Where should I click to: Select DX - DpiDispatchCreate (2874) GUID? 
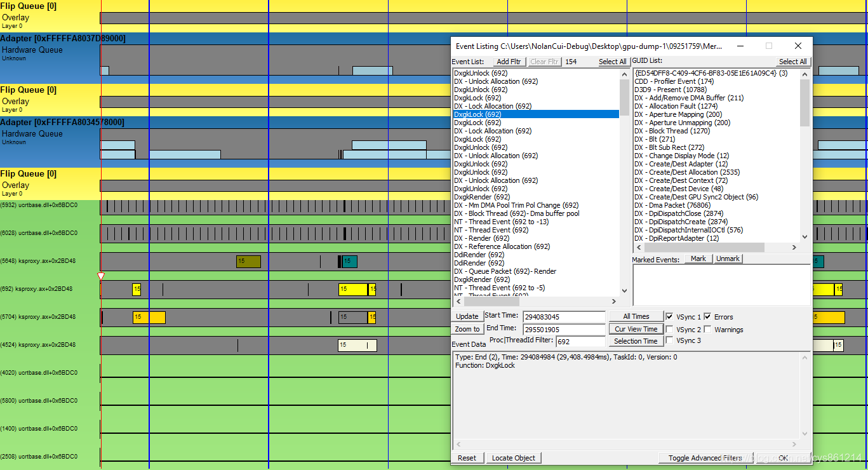point(680,222)
